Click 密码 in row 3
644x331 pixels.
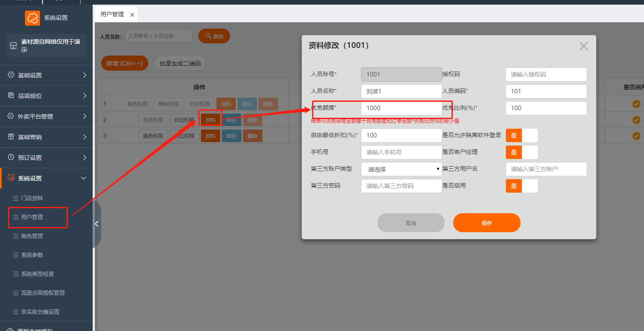[x=231, y=136]
